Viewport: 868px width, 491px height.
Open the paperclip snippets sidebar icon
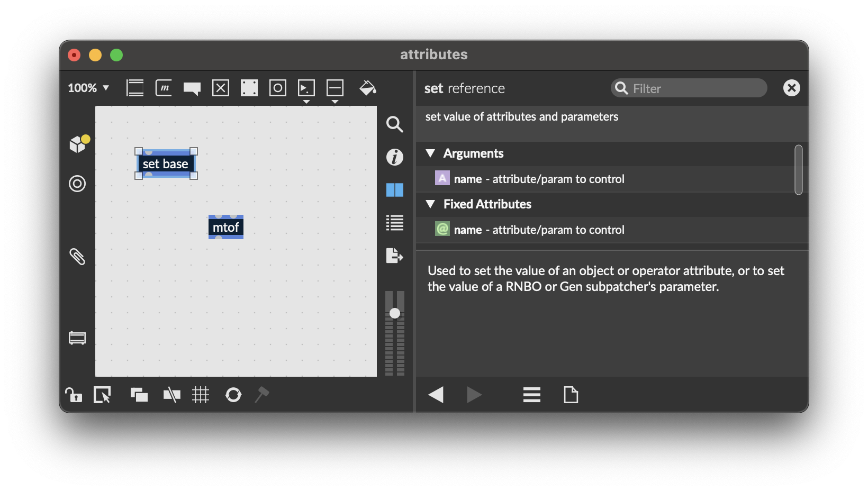(x=77, y=257)
